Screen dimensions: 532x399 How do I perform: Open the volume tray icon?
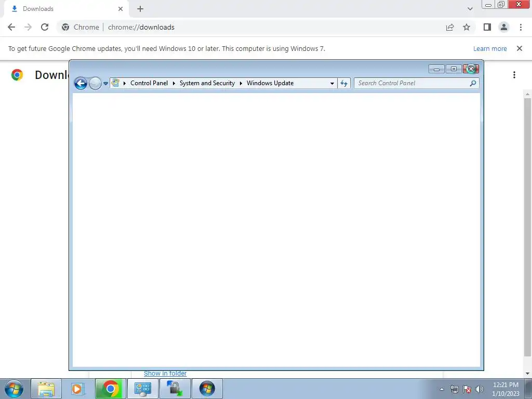coord(480,389)
